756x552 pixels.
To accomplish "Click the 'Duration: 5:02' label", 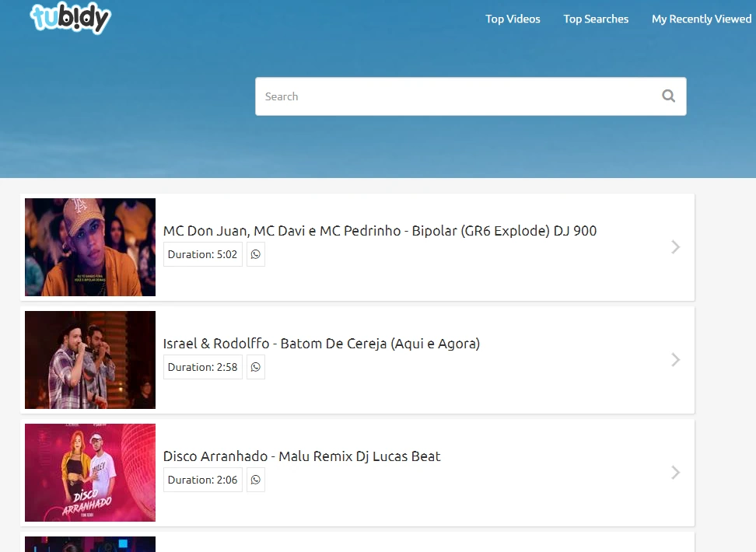I will click(202, 254).
